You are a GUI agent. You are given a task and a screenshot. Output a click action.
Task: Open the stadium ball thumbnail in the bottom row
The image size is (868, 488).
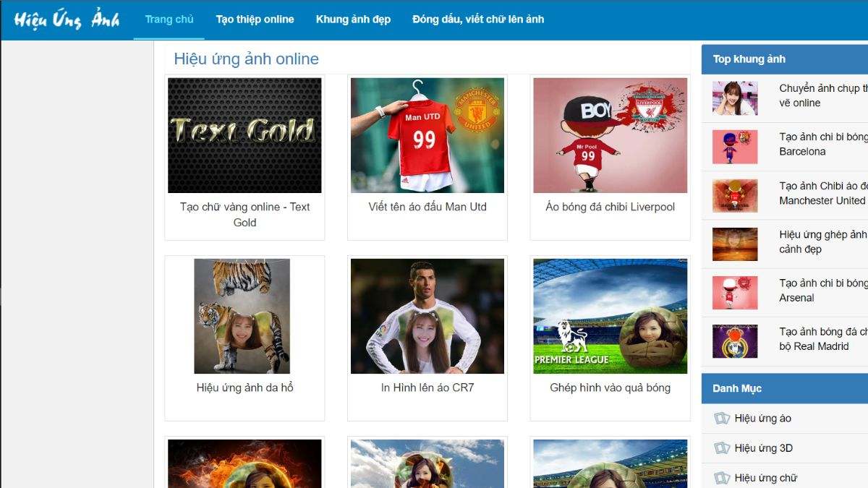pos(610,463)
